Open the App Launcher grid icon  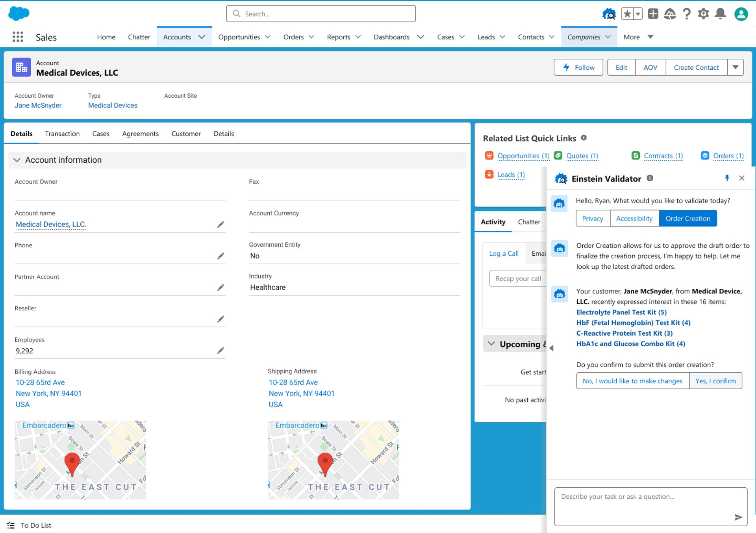tap(18, 37)
